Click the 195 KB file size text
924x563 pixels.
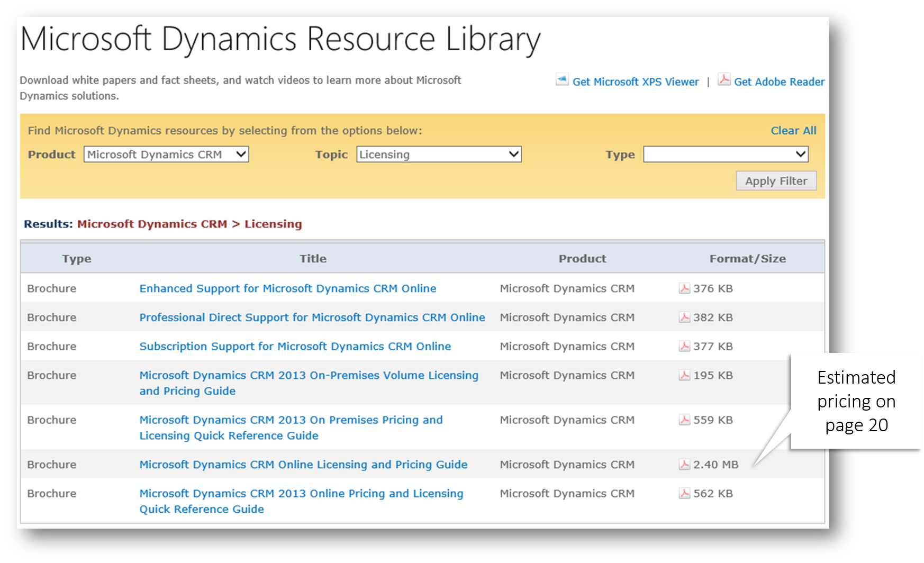click(x=713, y=375)
